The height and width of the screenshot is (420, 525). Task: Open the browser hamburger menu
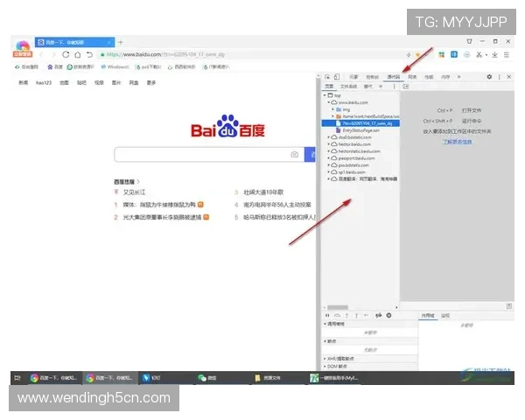click(x=507, y=54)
